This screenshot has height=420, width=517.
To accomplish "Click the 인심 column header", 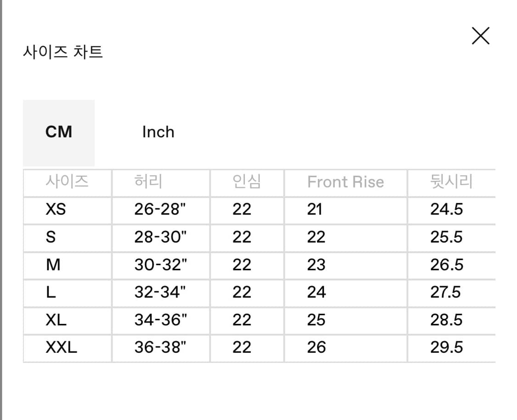I will 247,182.
